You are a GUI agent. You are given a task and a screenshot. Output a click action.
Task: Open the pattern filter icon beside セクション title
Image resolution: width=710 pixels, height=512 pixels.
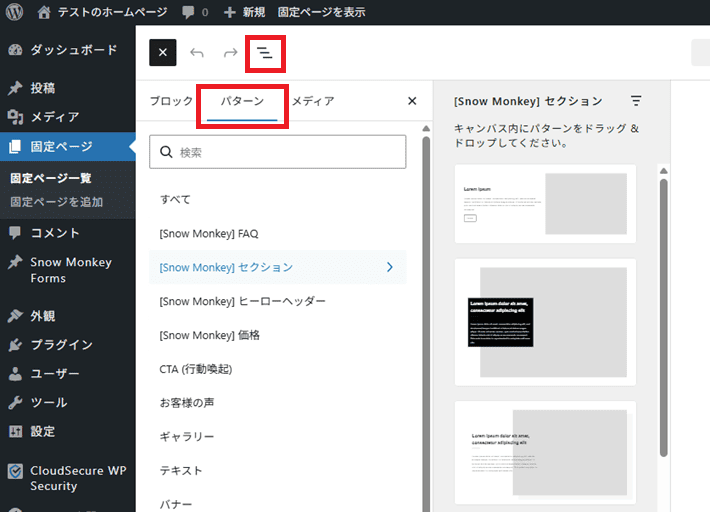[636, 100]
